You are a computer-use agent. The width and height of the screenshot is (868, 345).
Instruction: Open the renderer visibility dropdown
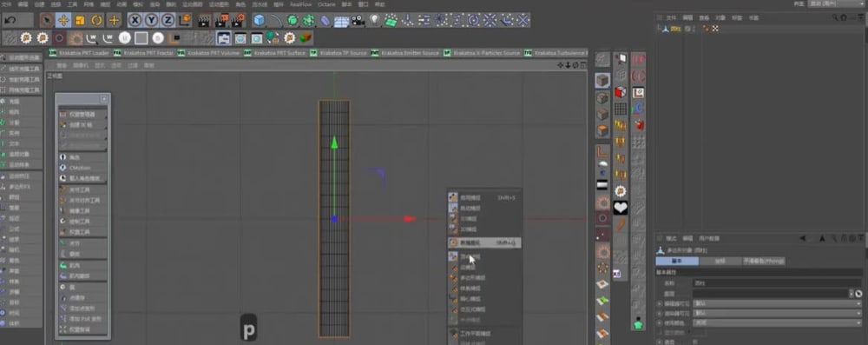(777, 314)
